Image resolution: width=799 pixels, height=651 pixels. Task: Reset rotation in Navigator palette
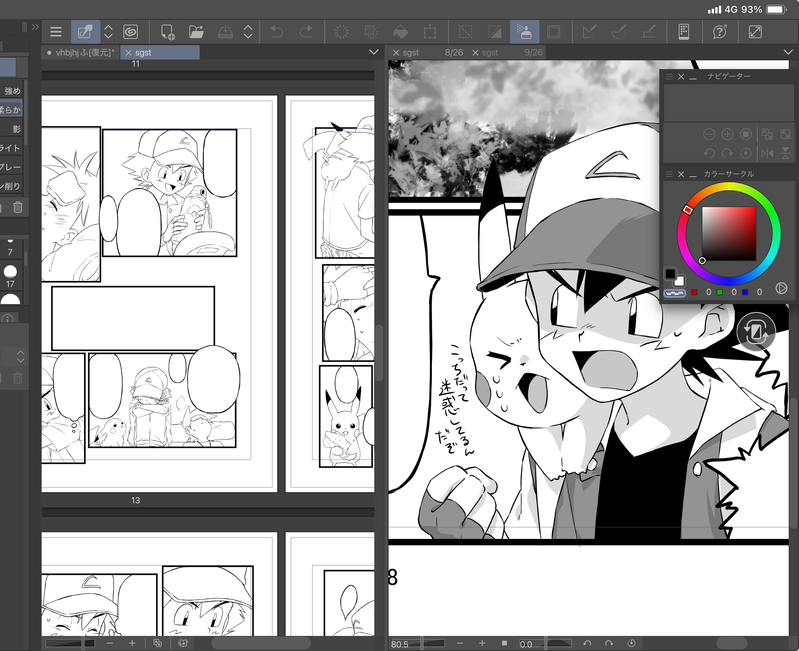coord(745,153)
